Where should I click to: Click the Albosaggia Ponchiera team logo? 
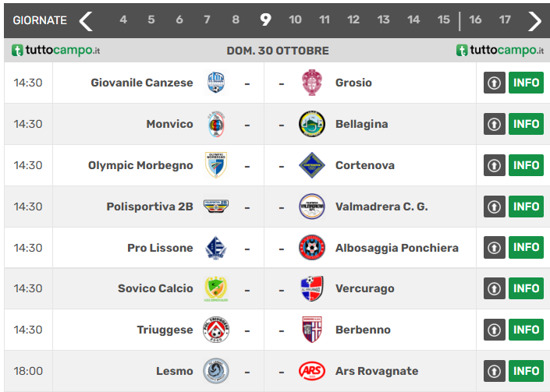pos(312,248)
